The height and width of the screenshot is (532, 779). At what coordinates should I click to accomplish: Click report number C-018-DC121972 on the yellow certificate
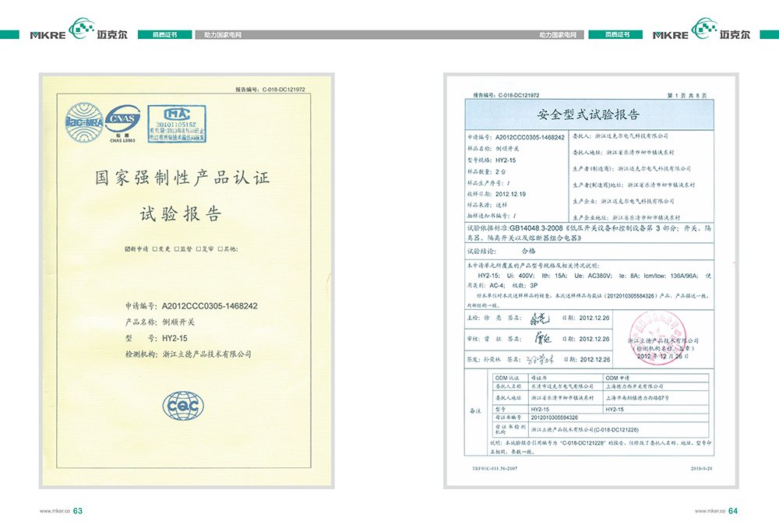point(270,90)
